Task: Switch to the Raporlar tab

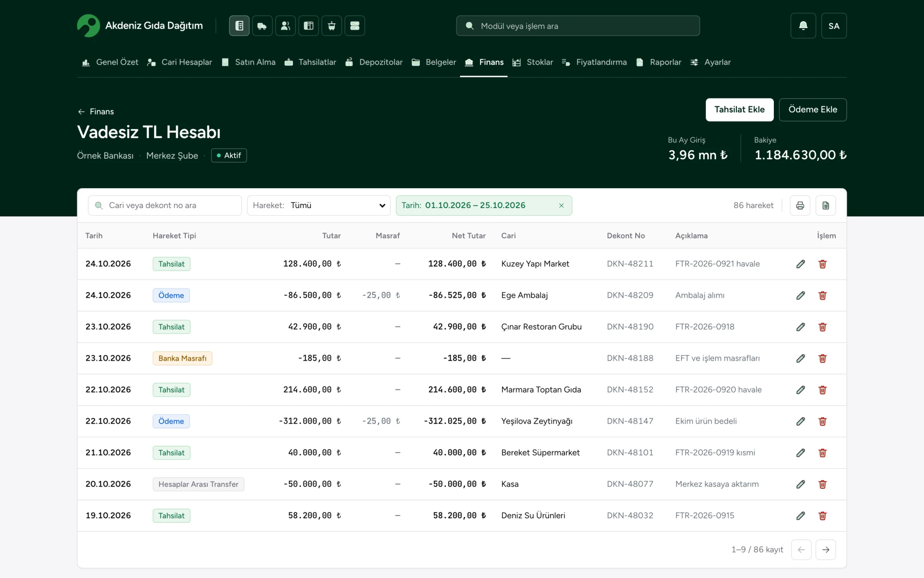Action: click(659, 62)
